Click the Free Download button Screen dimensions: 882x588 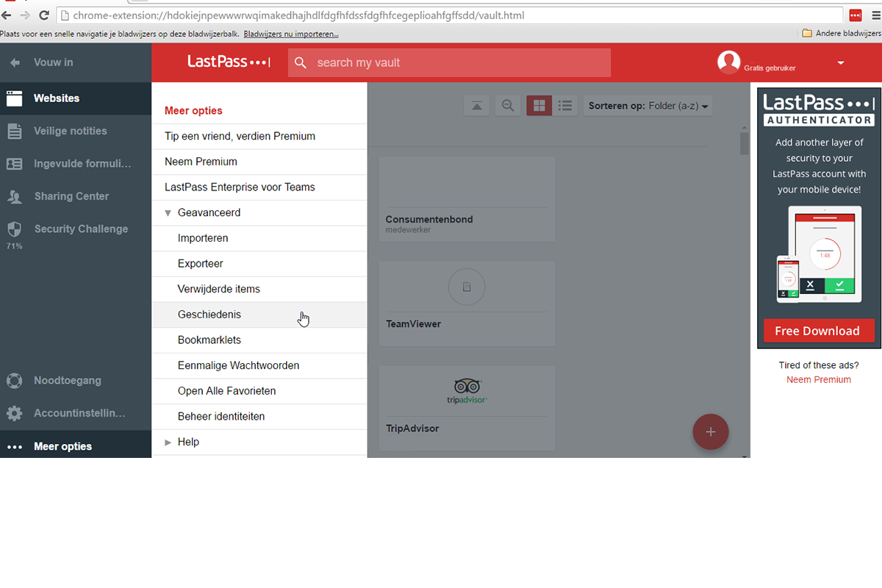(x=817, y=331)
